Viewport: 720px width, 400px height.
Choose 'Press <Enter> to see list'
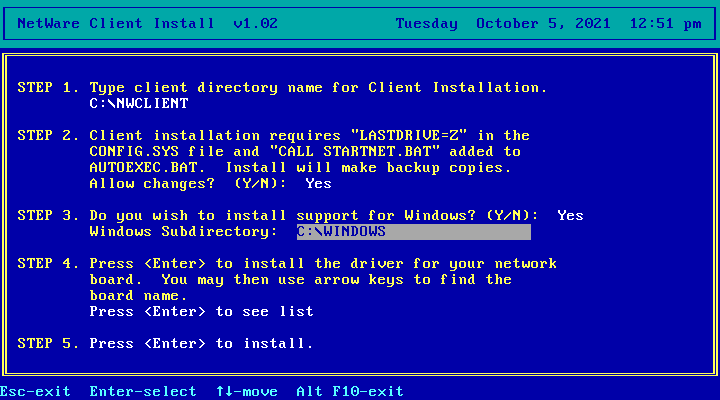click(x=202, y=312)
